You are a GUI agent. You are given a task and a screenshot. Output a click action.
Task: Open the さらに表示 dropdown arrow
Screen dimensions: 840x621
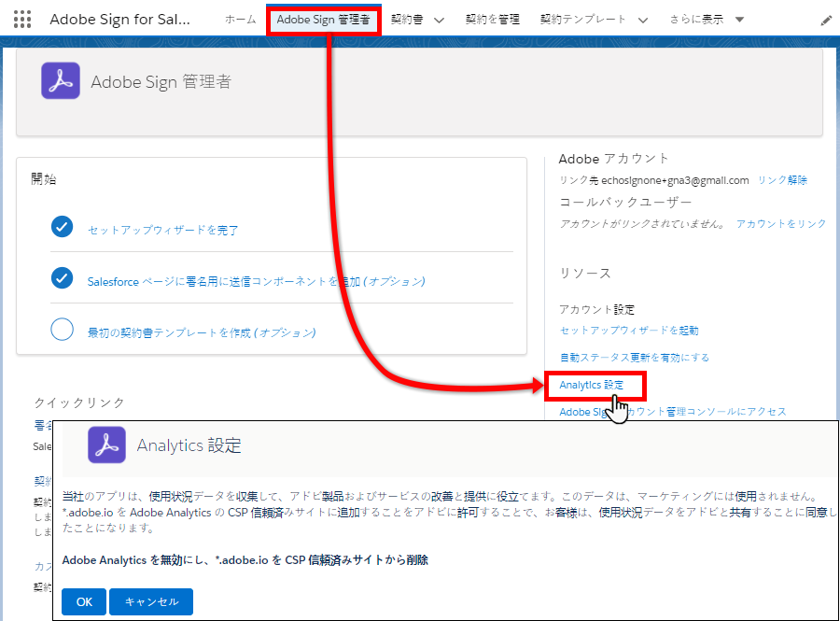(740, 20)
